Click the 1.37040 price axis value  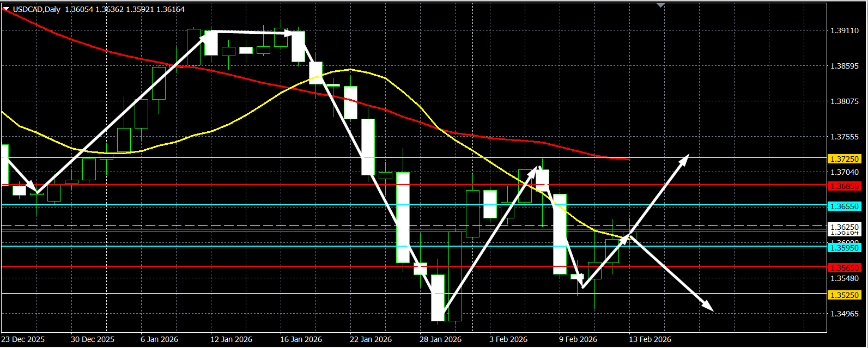click(x=845, y=172)
